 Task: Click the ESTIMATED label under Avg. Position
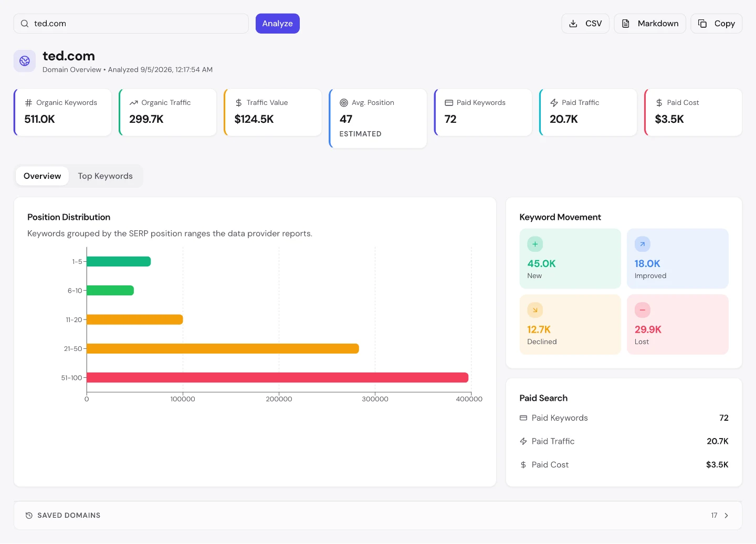point(361,134)
